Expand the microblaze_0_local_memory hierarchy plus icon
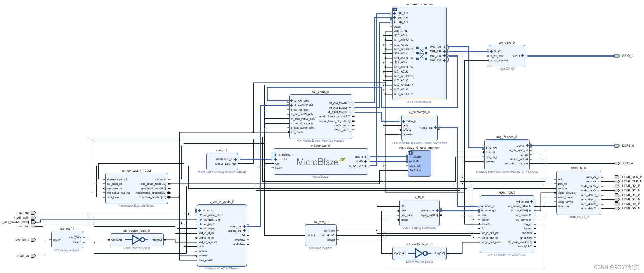This screenshot has height=273, width=644. coord(410,153)
